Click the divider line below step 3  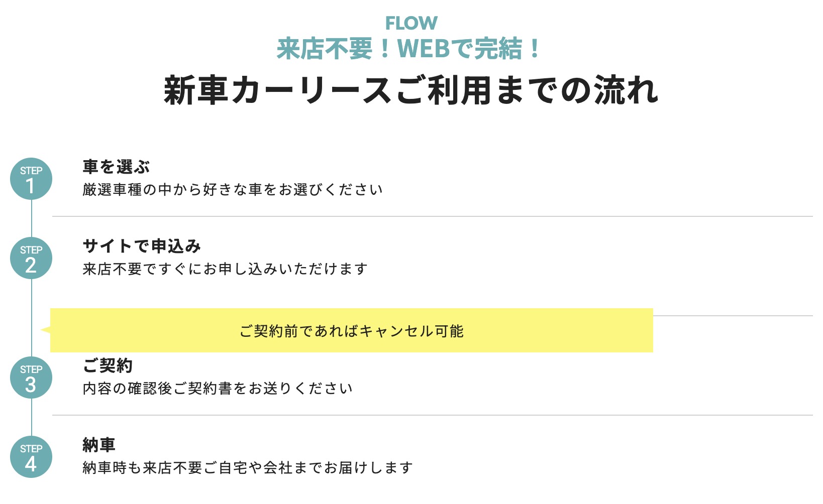(x=432, y=415)
